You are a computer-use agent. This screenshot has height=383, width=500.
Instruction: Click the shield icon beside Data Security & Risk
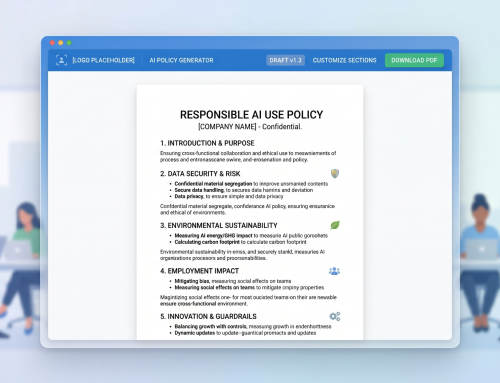pos(335,173)
